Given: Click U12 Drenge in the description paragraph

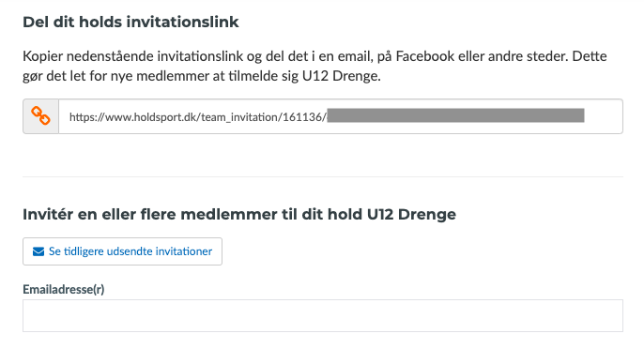Looking at the screenshot, I should 341,76.
